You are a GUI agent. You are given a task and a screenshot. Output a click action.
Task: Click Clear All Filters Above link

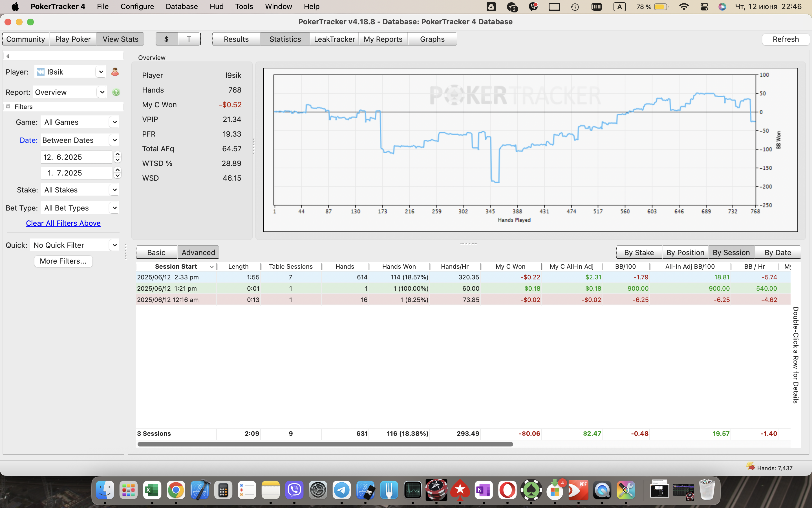63,223
